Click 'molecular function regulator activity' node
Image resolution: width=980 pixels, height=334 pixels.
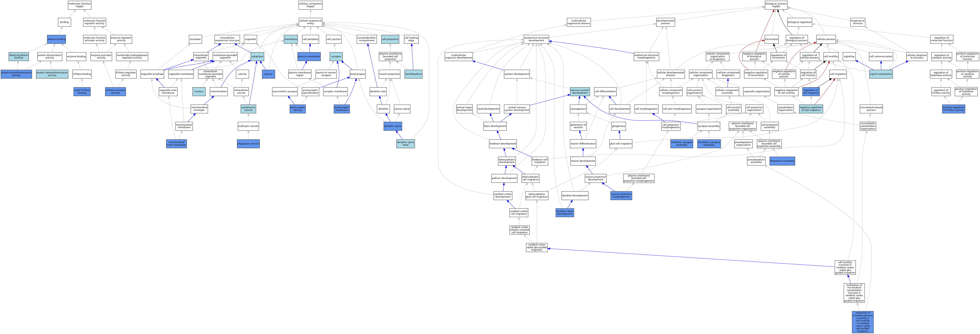(x=94, y=22)
